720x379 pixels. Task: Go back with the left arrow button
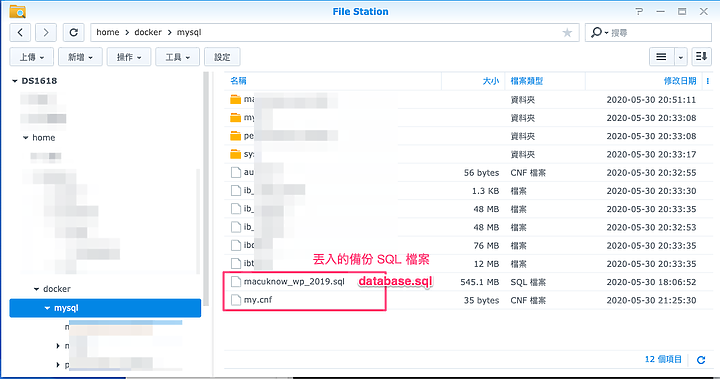point(20,32)
